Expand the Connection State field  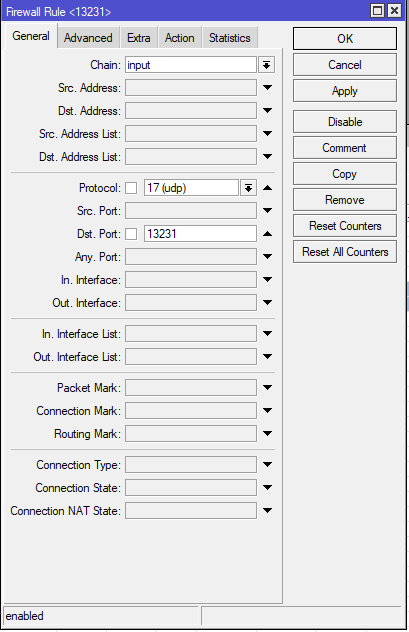(x=268, y=487)
